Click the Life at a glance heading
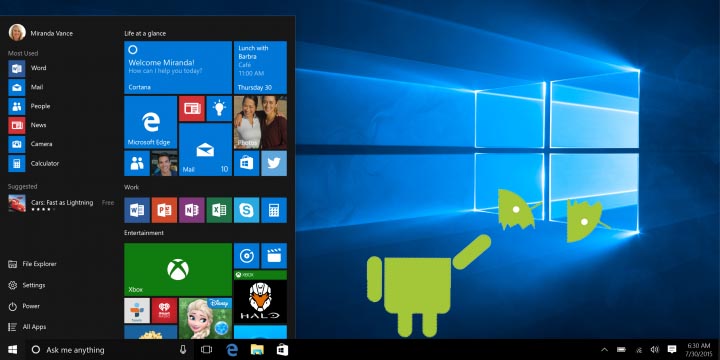The height and width of the screenshot is (360, 720). point(145,34)
